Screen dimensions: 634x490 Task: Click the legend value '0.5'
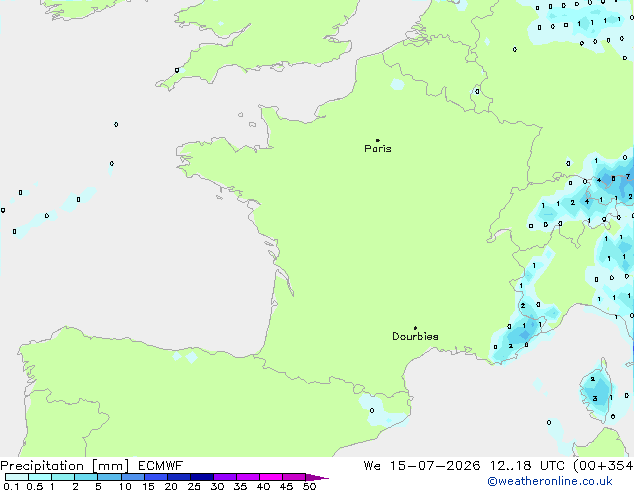[x=35, y=486]
